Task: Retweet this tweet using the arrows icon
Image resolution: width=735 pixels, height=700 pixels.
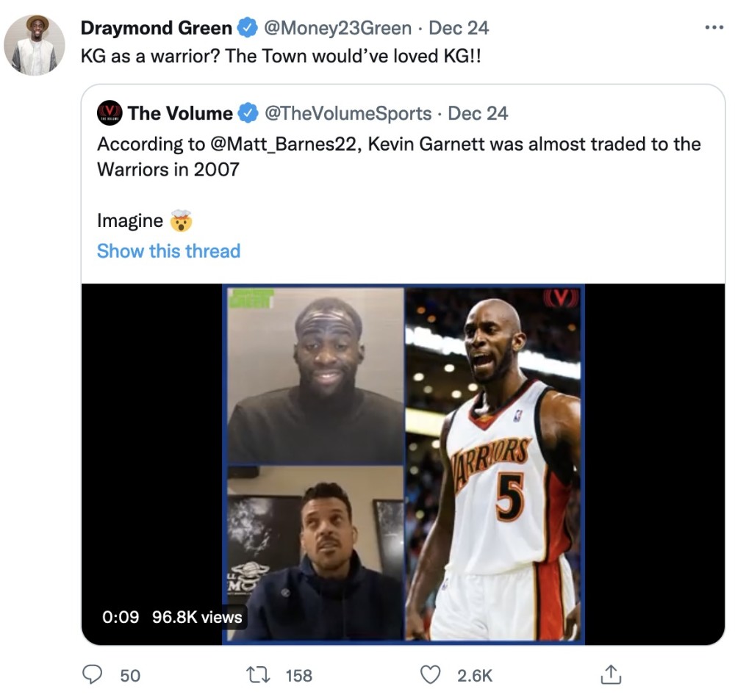Action: 260,674
